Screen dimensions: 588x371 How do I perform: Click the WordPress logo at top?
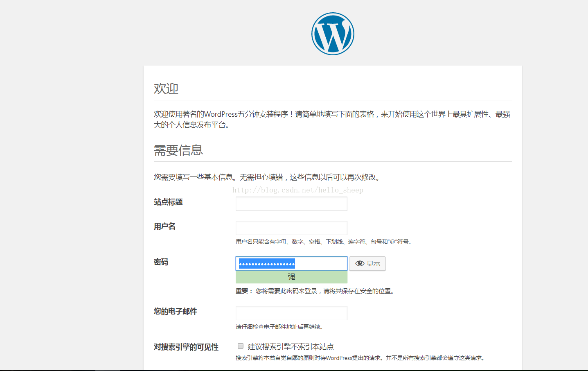[x=333, y=34]
